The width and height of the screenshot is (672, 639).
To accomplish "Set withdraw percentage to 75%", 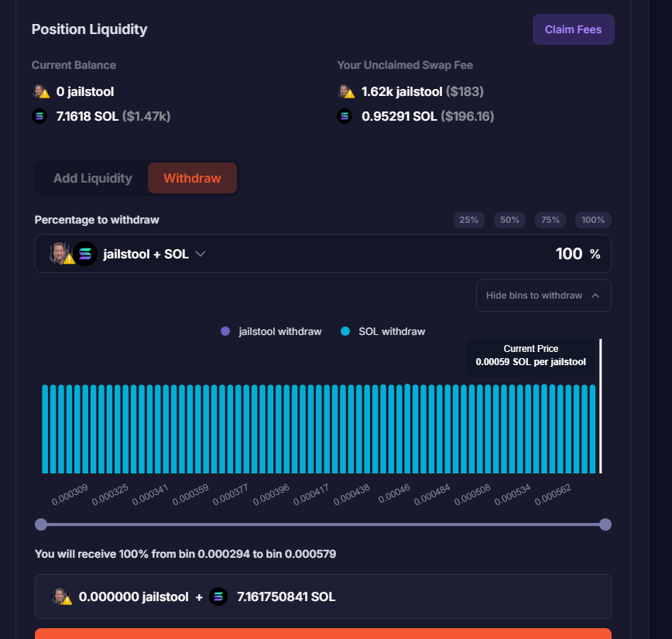I will [550, 220].
